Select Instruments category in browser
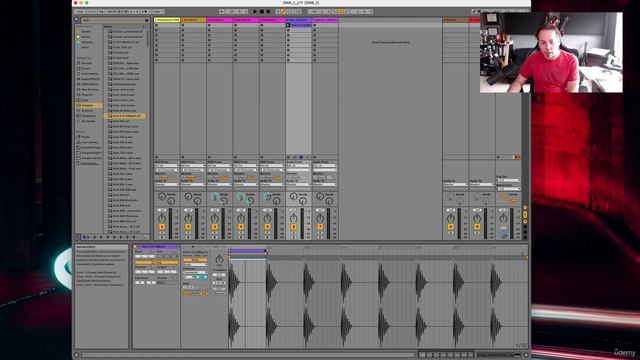This screenshot has height=360, width=640. point(89,73)
